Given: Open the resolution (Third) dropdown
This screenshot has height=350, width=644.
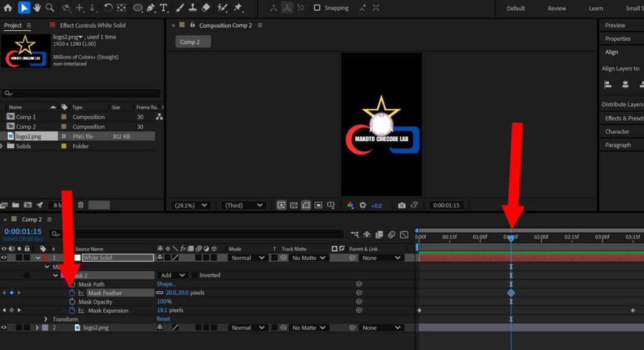Looking at the screenshot, I should click(243, 205).
